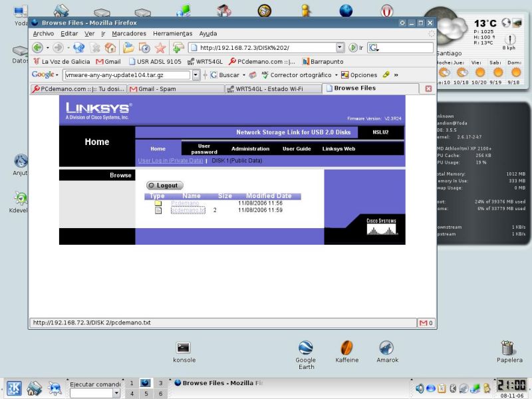The width and height of the screenshot is (532, 399).
Task: Open the User Log in (Private Data) link
Action: tap(170, 160)
